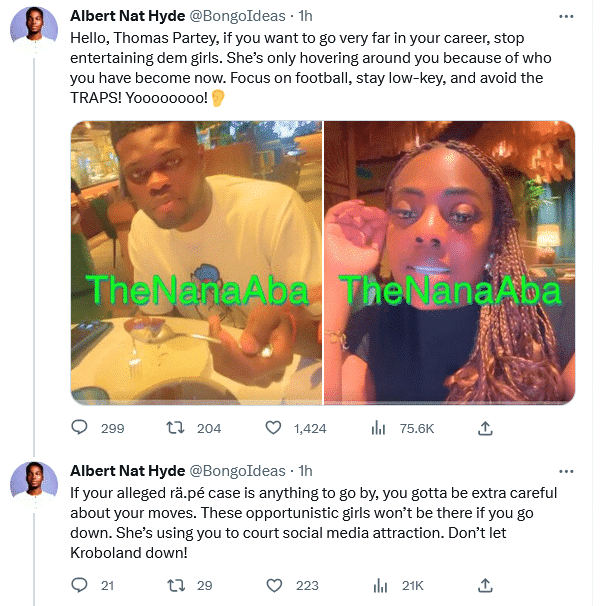Open the right photo of woman with braids

tap(450, 262)
